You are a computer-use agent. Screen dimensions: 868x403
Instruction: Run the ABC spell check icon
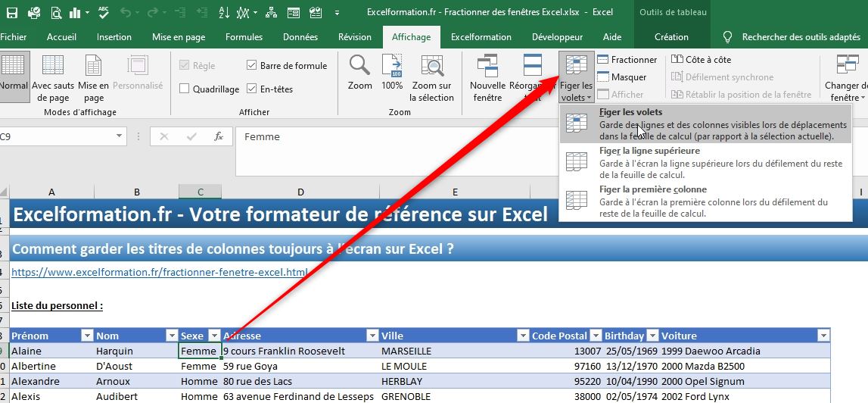tap(104, 12)
